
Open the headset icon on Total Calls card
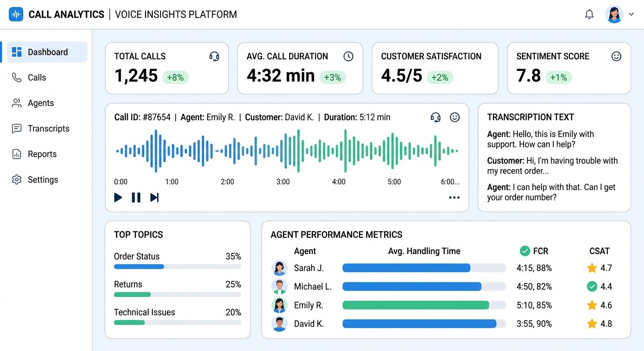(x=214, y=56)
